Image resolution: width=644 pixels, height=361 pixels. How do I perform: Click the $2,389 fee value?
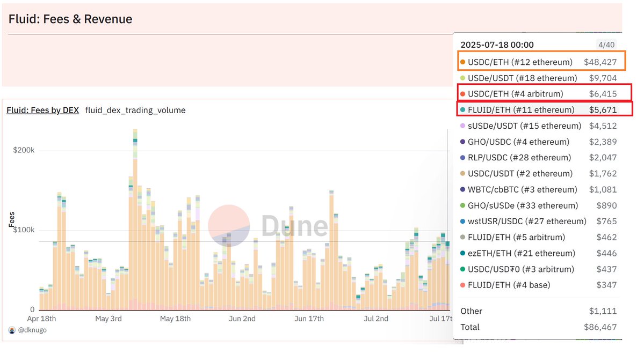tap(603, 142)
